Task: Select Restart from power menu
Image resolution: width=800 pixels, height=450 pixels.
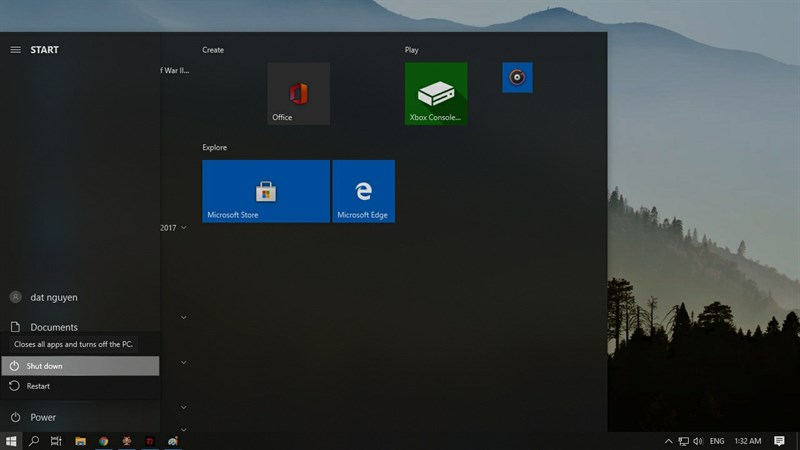Action: tap(80, 386)
